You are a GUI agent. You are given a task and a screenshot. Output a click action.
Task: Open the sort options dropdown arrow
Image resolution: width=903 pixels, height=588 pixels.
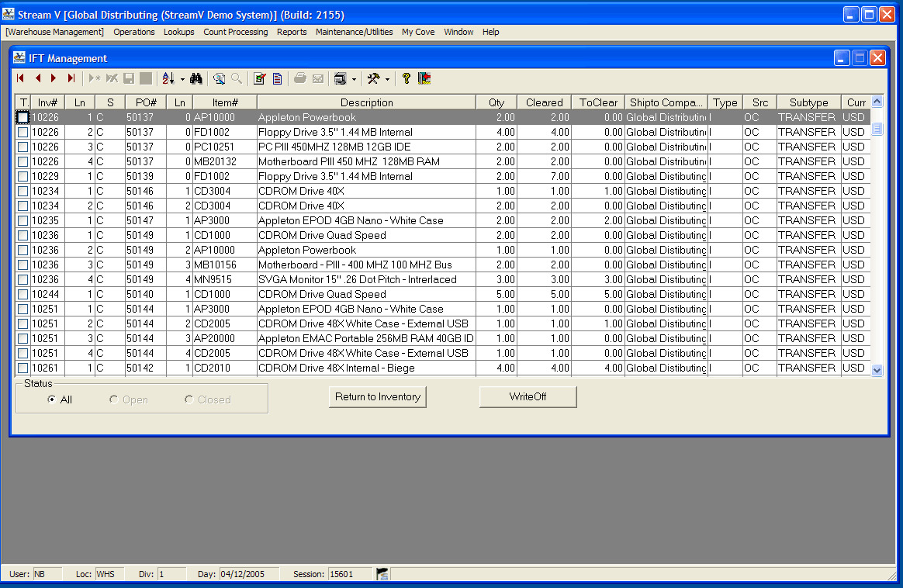pyautogui.click(x=182, y=79)
